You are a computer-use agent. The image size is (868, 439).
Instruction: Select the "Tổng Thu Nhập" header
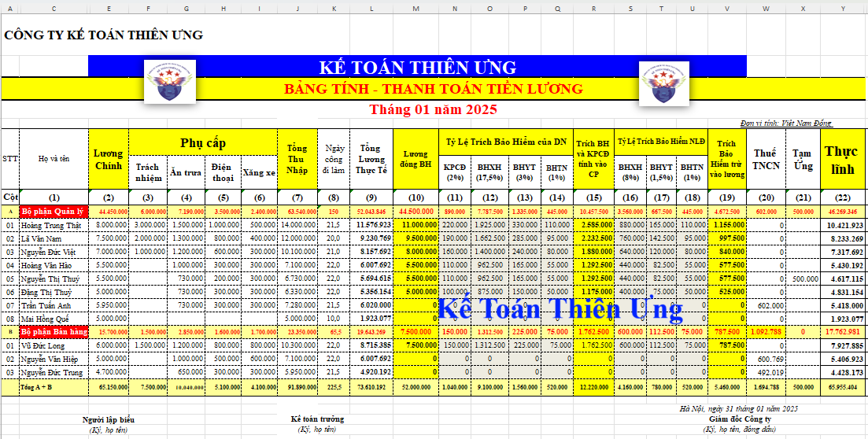click(x=297, y=159)
